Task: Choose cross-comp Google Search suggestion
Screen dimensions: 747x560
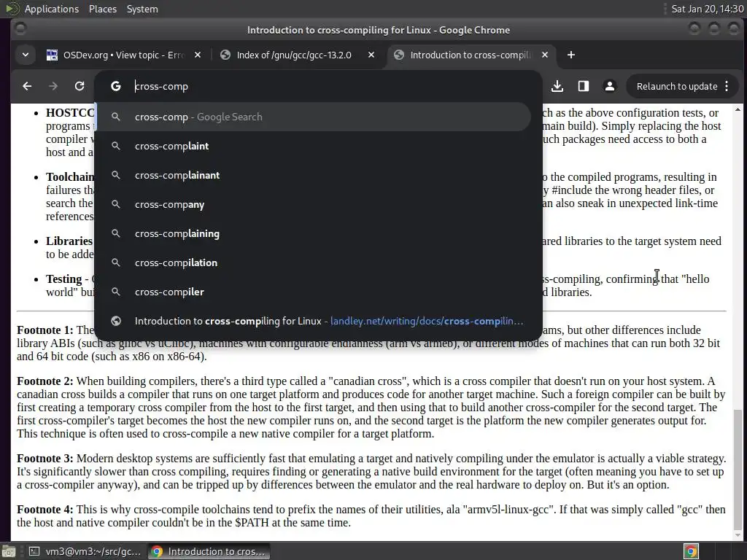Action: pyautogui.click(x=314, y=117)
